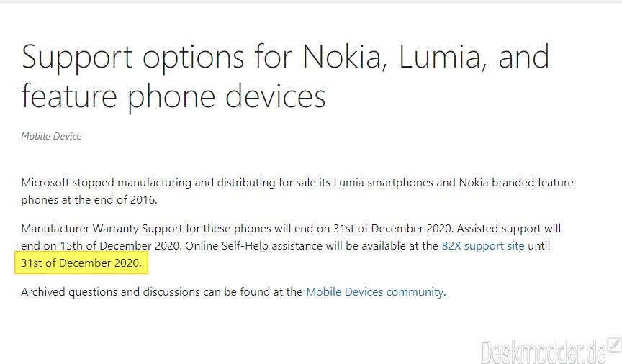
Task: Click the Deskmodder.de watermark logo
Action: [x=543, y=351]
